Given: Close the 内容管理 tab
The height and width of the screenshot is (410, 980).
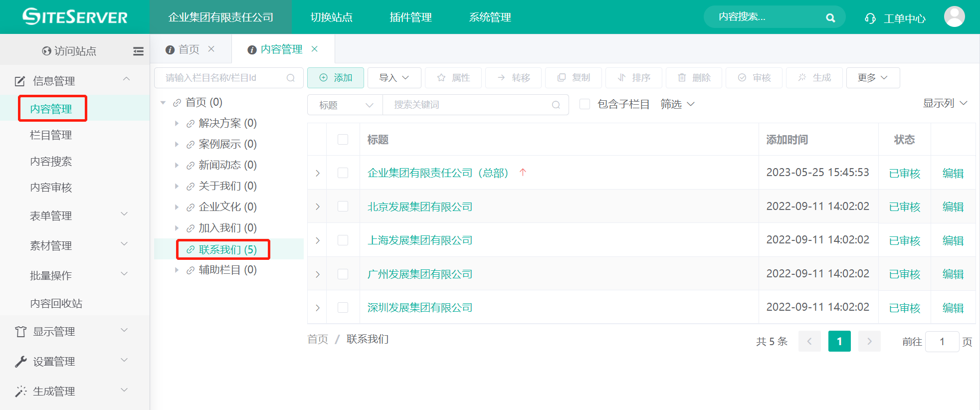Looking at the screenshot, I should point(315,49).
